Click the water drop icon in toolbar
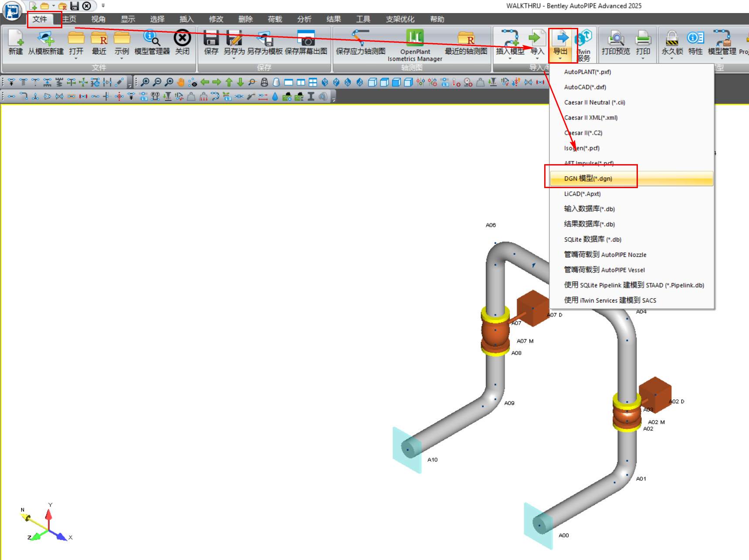749x560 pixels. tap(275, 97)
